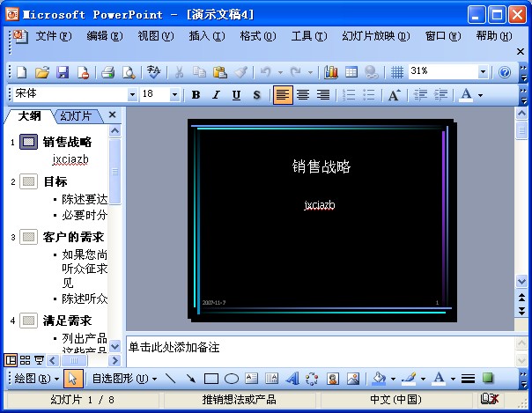Toggle Bold formatting

click(x=196, y=95)
